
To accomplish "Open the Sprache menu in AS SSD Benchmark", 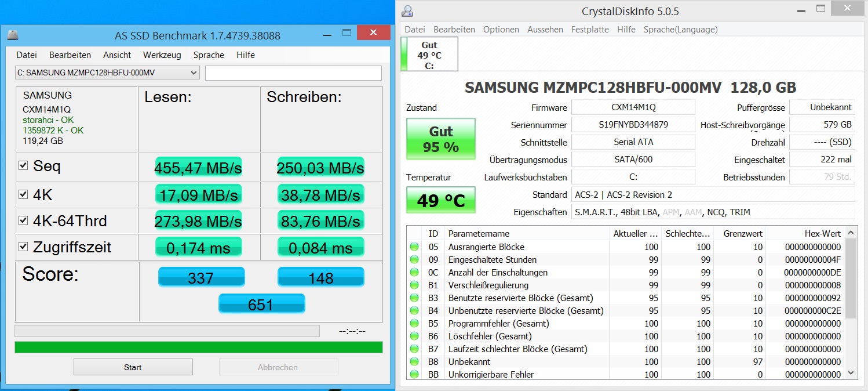I will 209,55.
